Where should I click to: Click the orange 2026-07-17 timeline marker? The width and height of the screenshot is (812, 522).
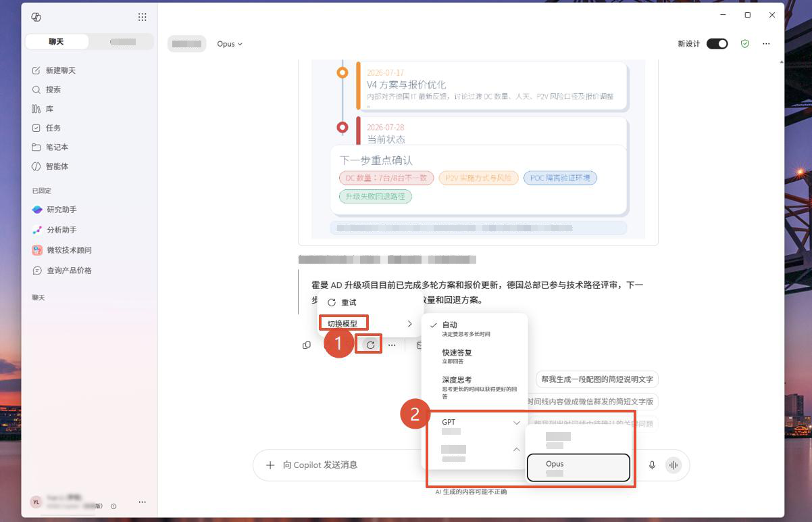pos(342,72)
